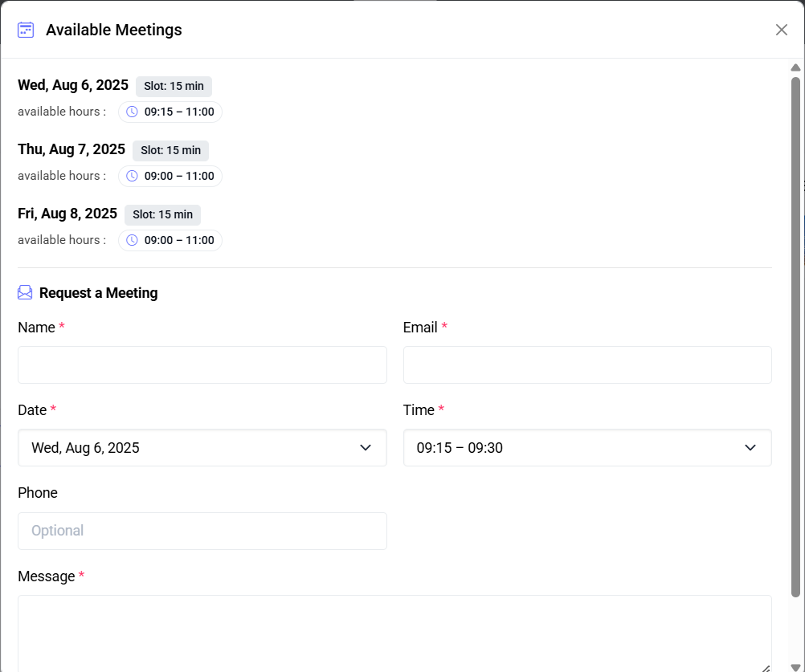
Task: Open the Time dropdown
Action: point(587,447)
